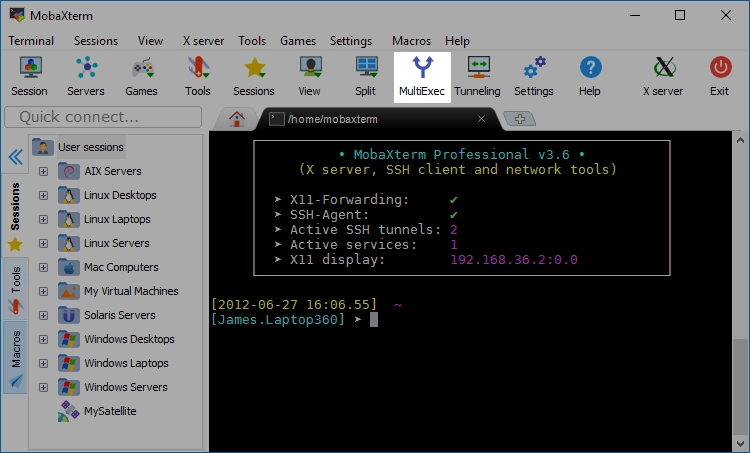750x453 pixels.
Task: Add a new terminal tab
Action: coord(520,119)
